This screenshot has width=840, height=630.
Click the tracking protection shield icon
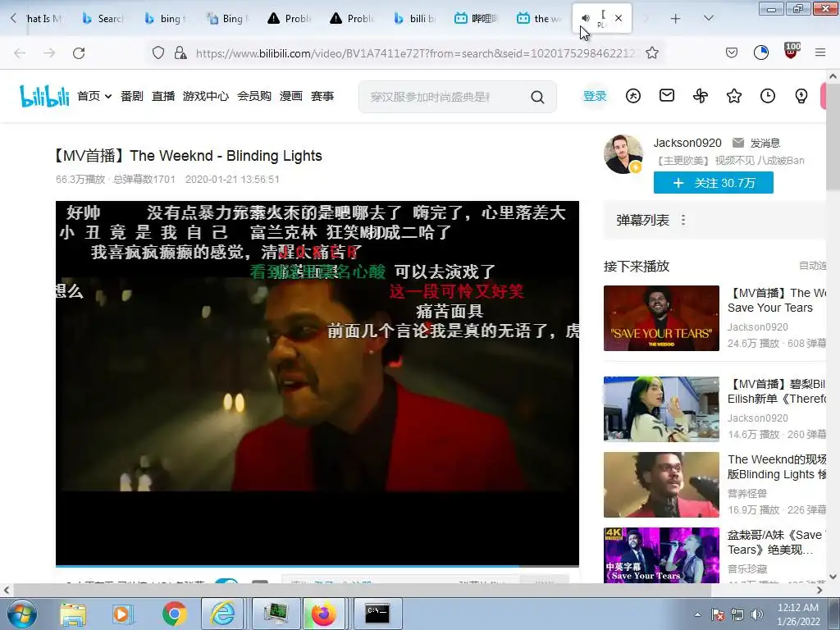pyautogui.click(x=158, y=53)
